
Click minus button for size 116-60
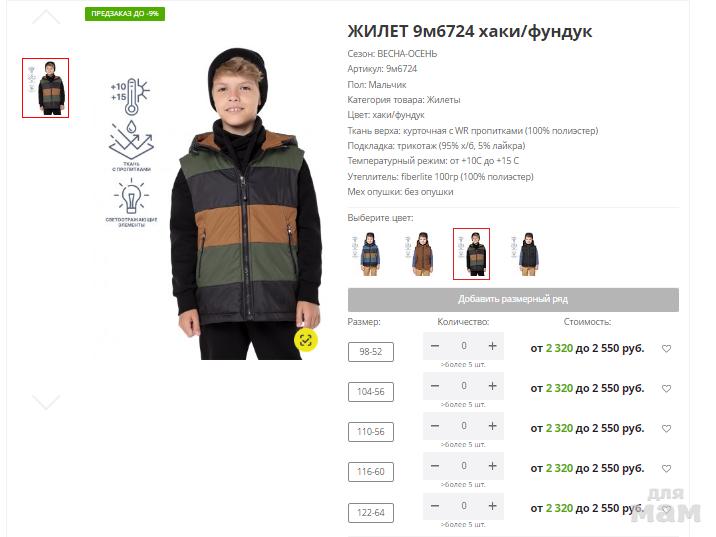435,466
